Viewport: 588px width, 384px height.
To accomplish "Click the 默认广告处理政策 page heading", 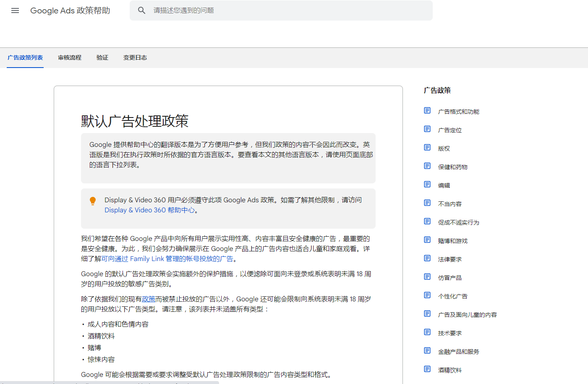I will (135, 121).
